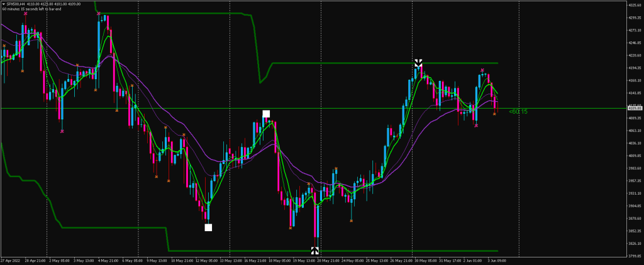Click the 3799.05 label at price axis bottom
The image size is (644, 265).
point(634,256)
